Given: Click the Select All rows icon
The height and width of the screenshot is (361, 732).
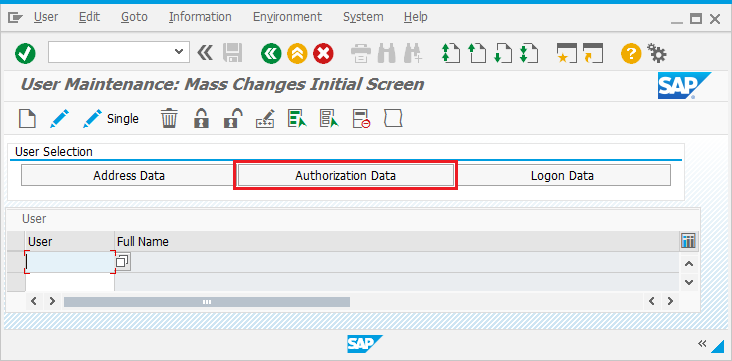Looking at the screenshot, I should tap(297, 119).
